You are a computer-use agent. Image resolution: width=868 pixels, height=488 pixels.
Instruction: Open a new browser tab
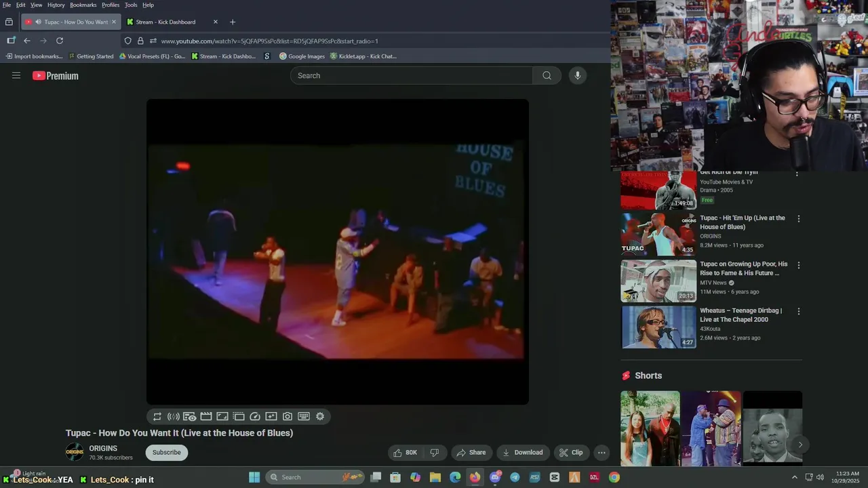(x=233, y=22)
